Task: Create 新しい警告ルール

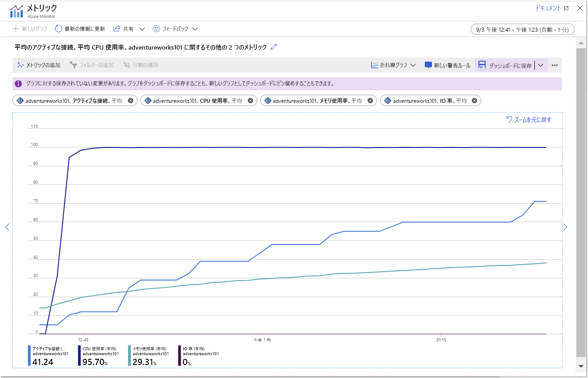Action: click(x=448, y=65)
